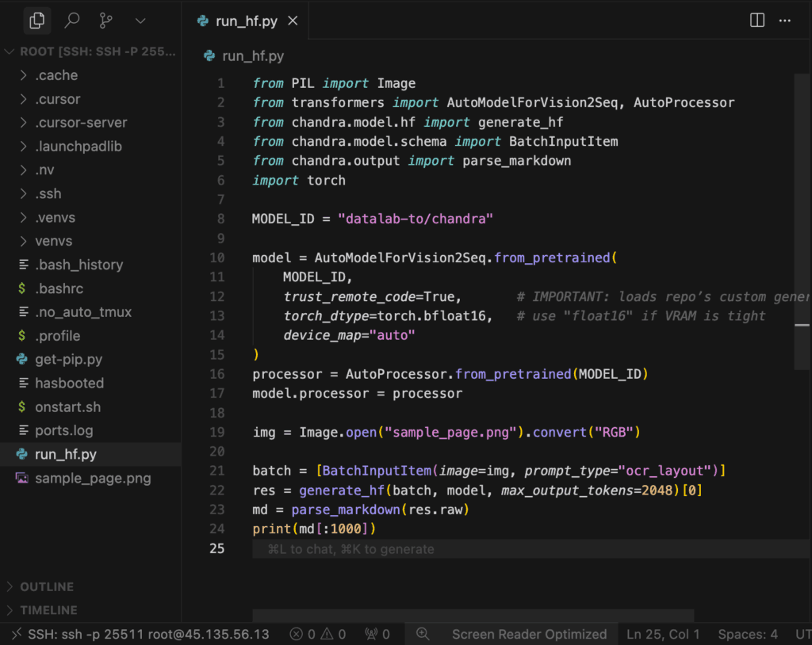Select the run_hf.py editor tab
812x645 pixels.
[246, 21]
